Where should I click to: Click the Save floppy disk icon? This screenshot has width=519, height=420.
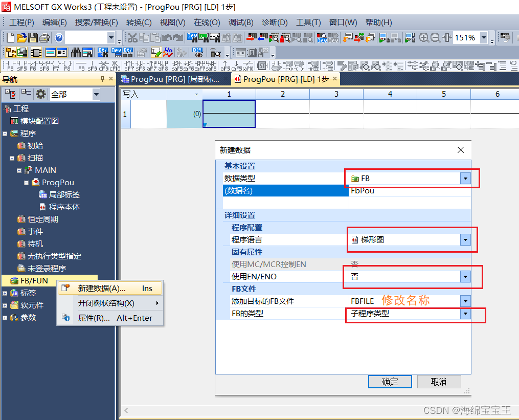tap(33, 37)
